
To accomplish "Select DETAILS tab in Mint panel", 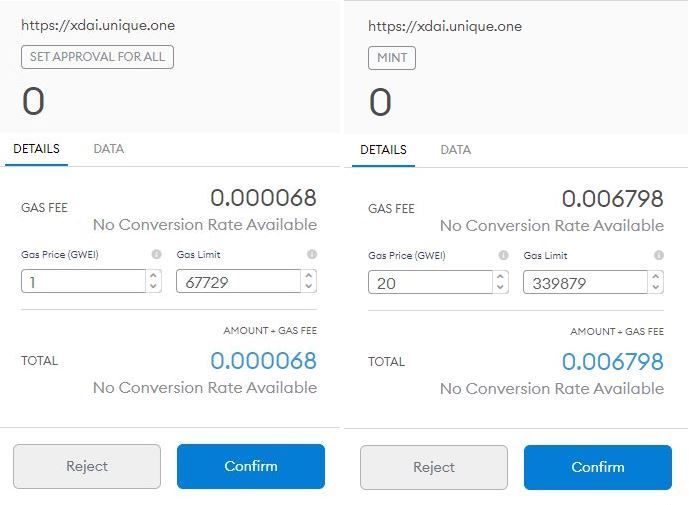I will click(x=383, y=150).
